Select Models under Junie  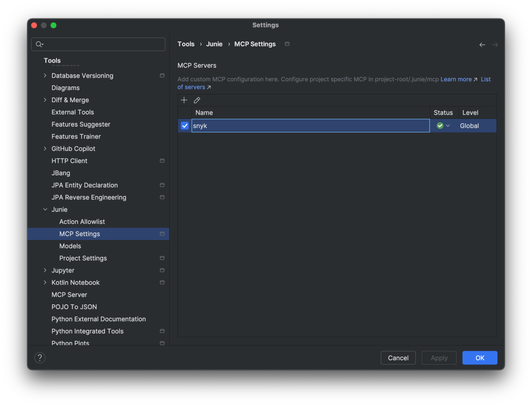point(70,246)
